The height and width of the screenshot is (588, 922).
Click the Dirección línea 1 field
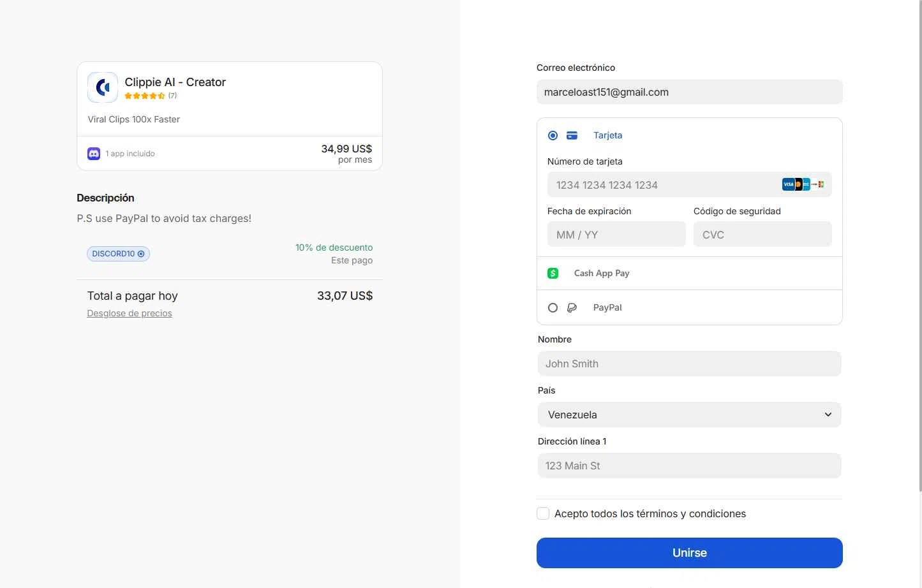pyautogui.click(x=690, y=466)
